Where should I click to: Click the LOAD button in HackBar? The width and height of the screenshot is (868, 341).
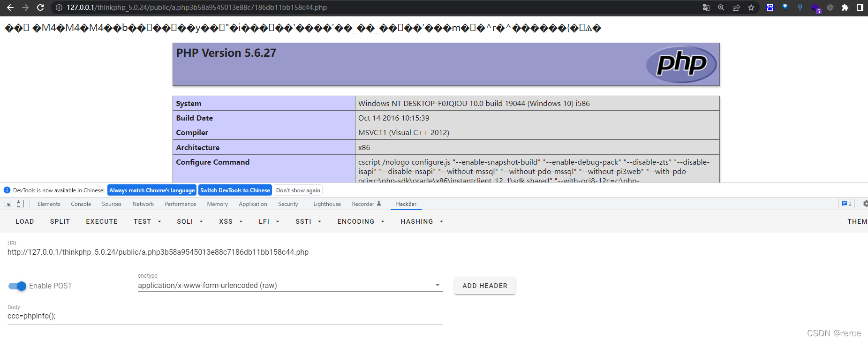pos(25,221)
